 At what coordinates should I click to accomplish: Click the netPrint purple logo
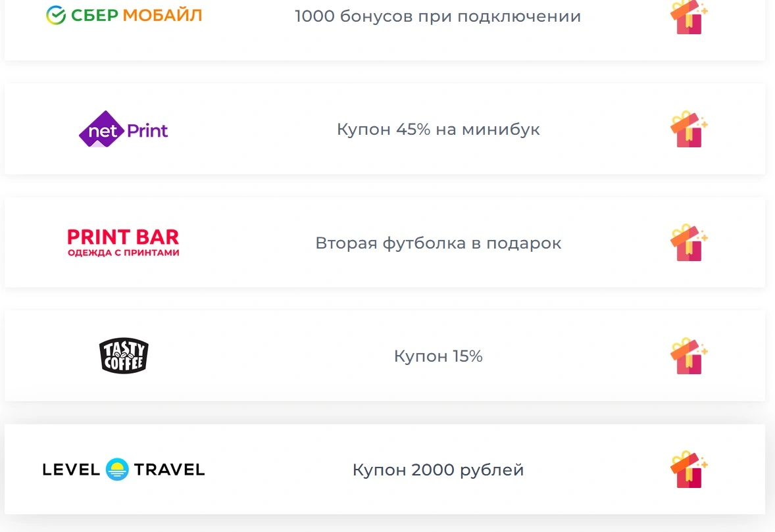pyautogui.click(x=123, y=129)
